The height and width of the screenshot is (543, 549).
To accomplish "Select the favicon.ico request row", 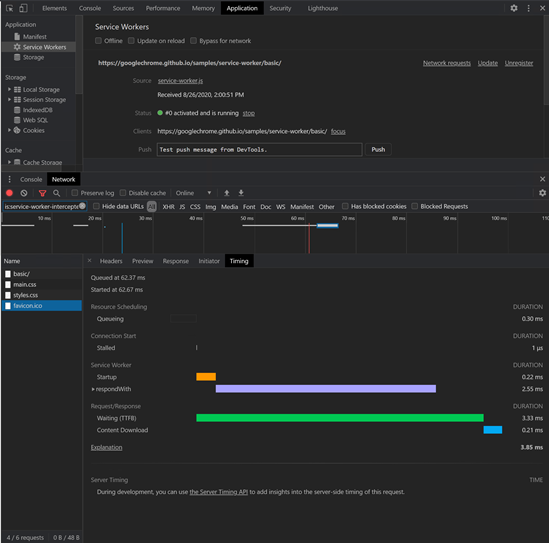I will (42, 306).
